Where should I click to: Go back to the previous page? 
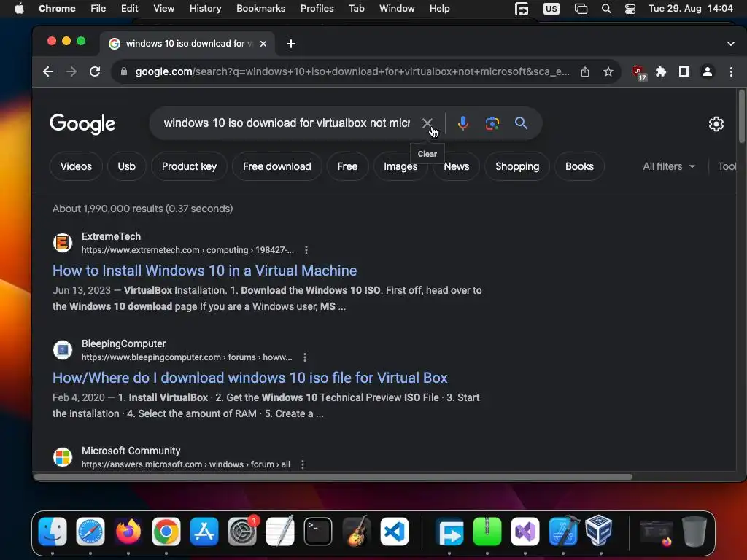(x=48, y=71)
